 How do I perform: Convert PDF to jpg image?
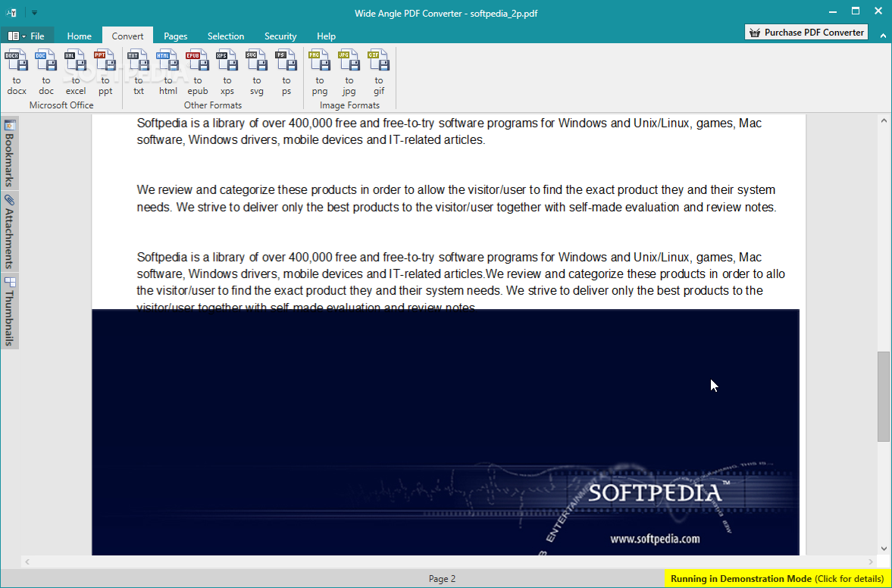tap(349, 72)
